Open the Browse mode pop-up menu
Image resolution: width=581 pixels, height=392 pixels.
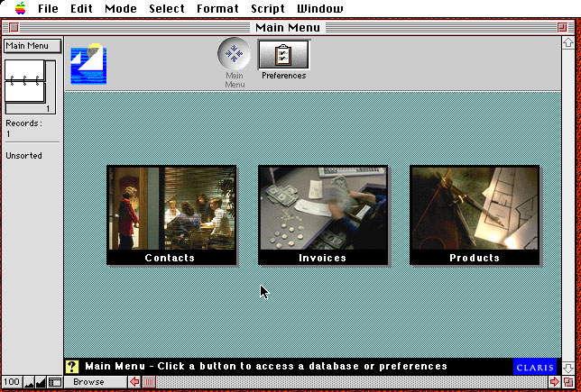96,382
